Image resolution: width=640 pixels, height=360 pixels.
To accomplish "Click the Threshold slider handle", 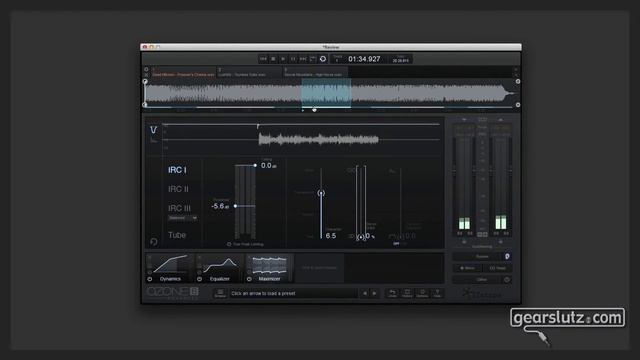I will [235, 206].
